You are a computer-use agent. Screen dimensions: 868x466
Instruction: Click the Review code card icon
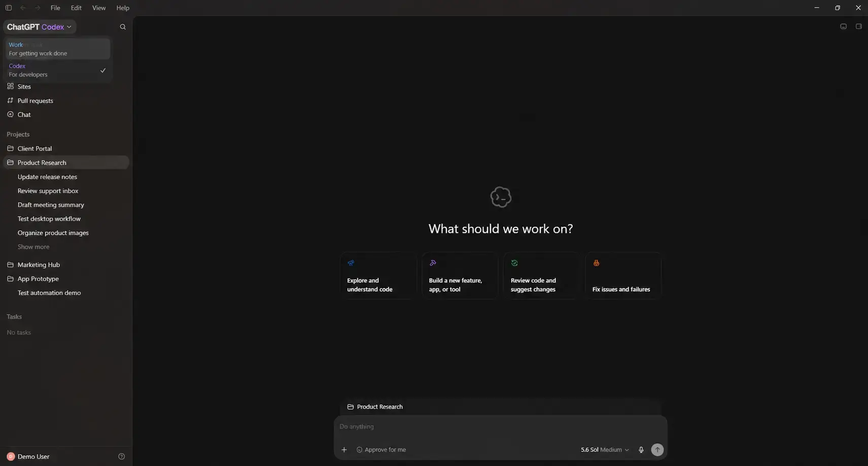pyautogui.click(x=514, y=263)
